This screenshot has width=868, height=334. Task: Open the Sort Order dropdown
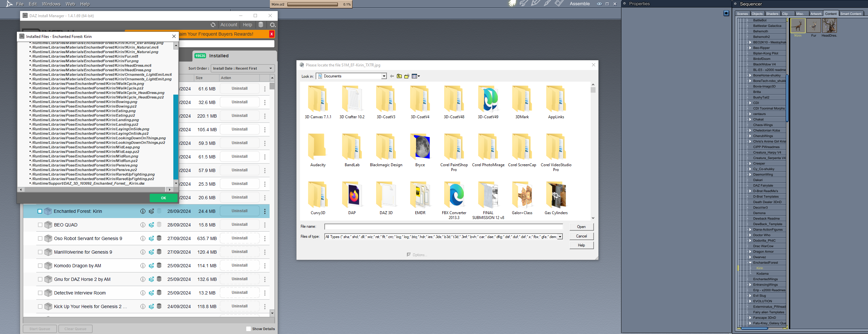(243, 68)
